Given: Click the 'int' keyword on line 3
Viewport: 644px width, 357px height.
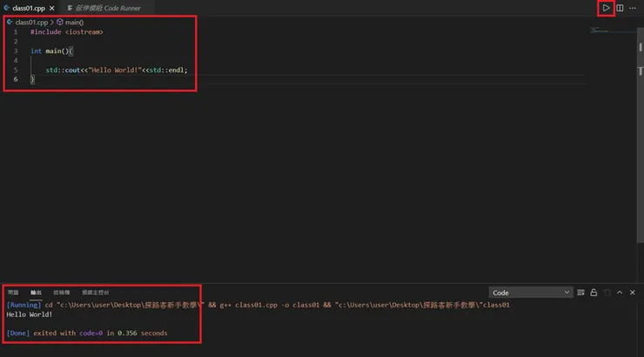Looking at the screenshot, I should [37, 51].
